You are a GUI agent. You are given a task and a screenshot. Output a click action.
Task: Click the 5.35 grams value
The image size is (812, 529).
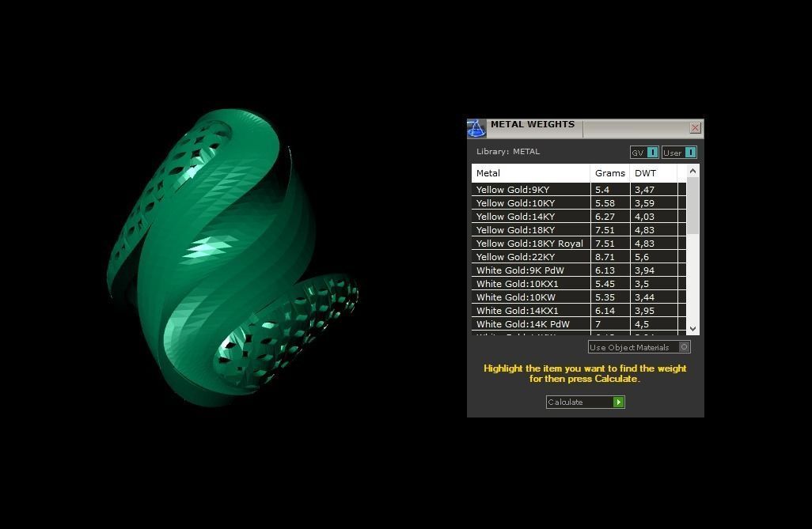click(x=605, y=297)
